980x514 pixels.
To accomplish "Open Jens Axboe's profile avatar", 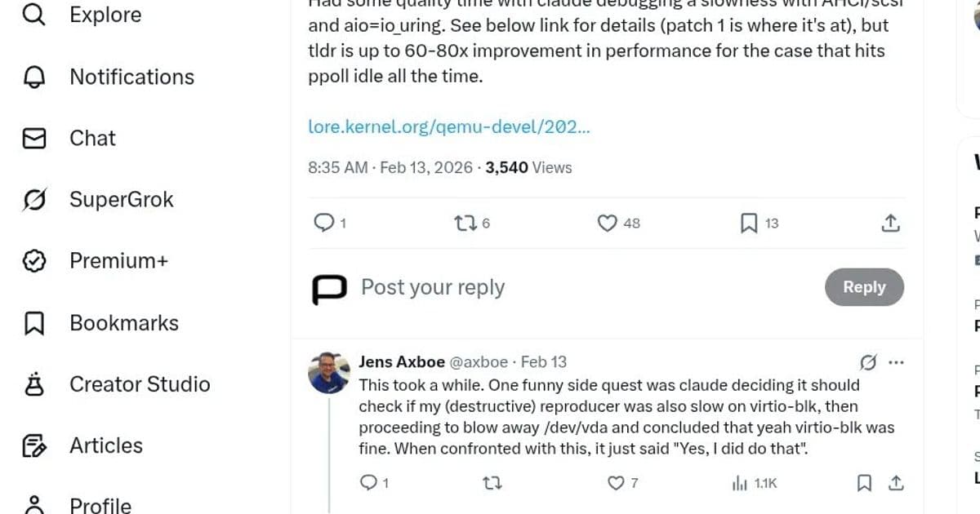I will (x=329, y=374).
